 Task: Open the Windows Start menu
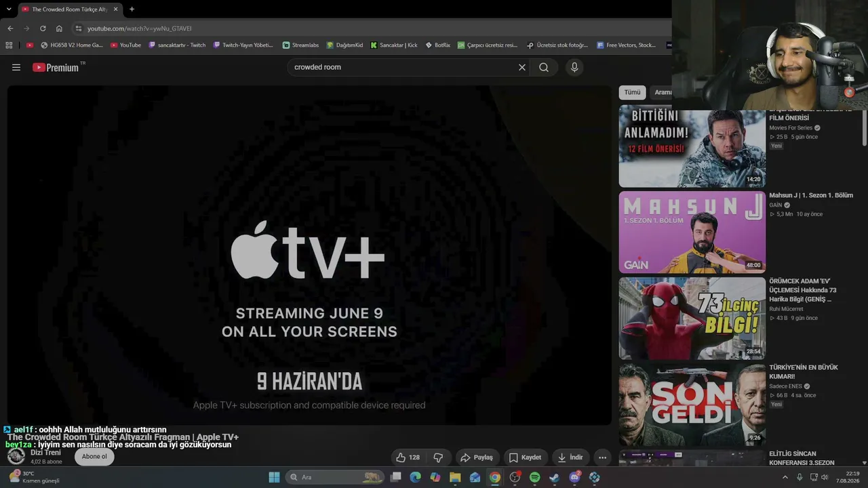pos(274,477)
